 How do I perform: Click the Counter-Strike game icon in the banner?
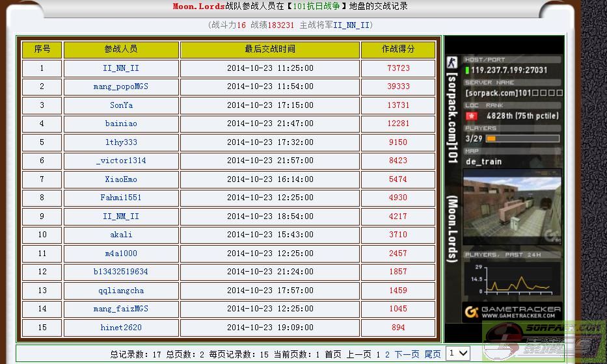pyautogui.click(x=452, y=64)
